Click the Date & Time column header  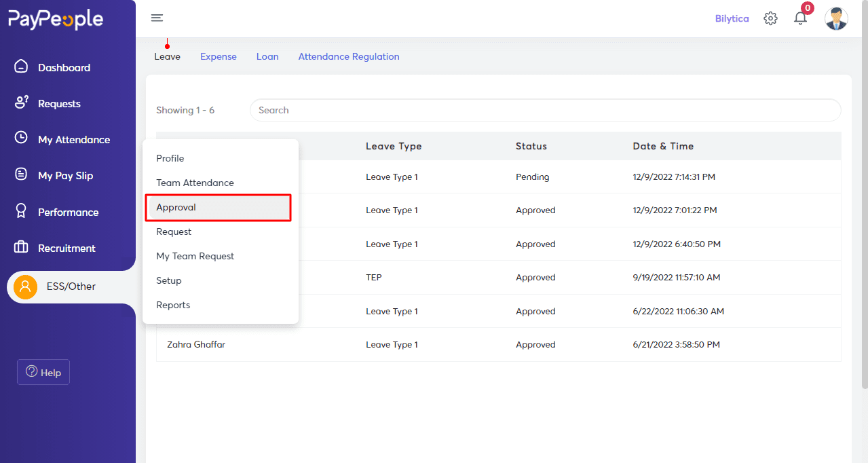click(663, 146)
